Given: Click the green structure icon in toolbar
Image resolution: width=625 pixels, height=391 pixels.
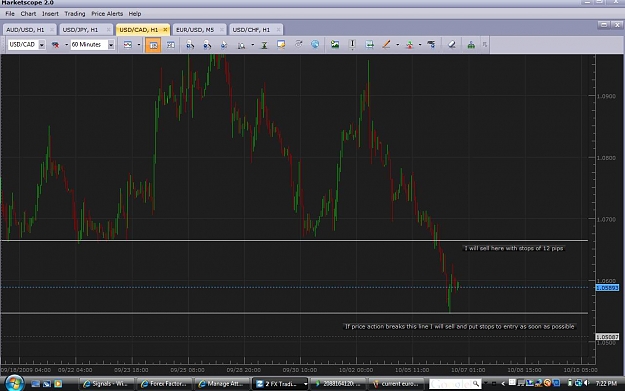Looking at the screenshot, I should (x=471, y=45).
